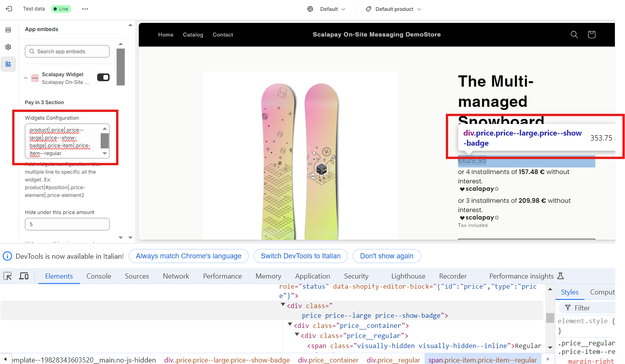Image resolution: width=625 pixels, height=364 pixels.
Task: Click Scalapay On-Site Messaging DemoStore title
Action: 377,35
